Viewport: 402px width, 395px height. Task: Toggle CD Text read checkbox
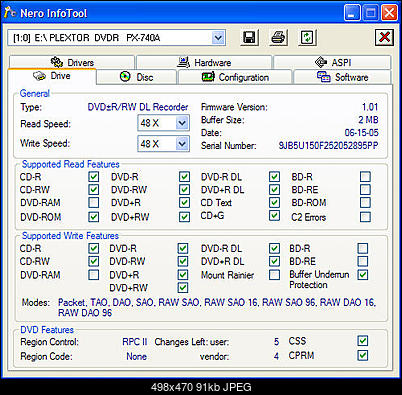[274, 203]
